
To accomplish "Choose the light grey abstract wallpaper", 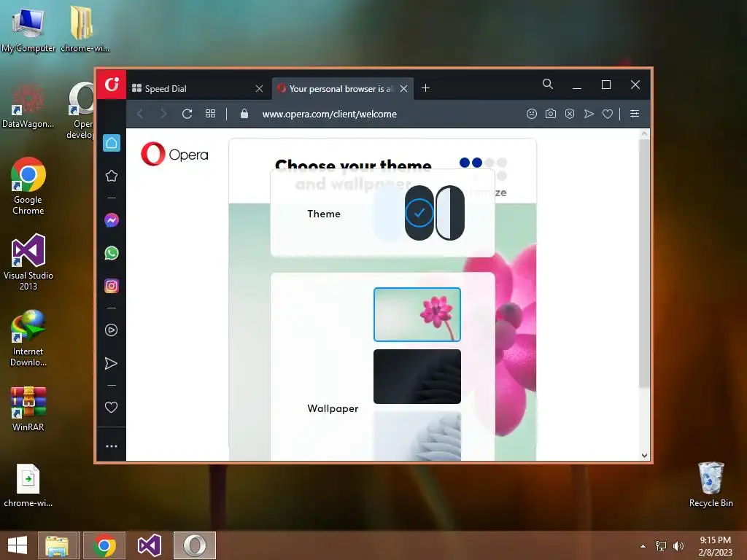I will click(x=417, y=436).
